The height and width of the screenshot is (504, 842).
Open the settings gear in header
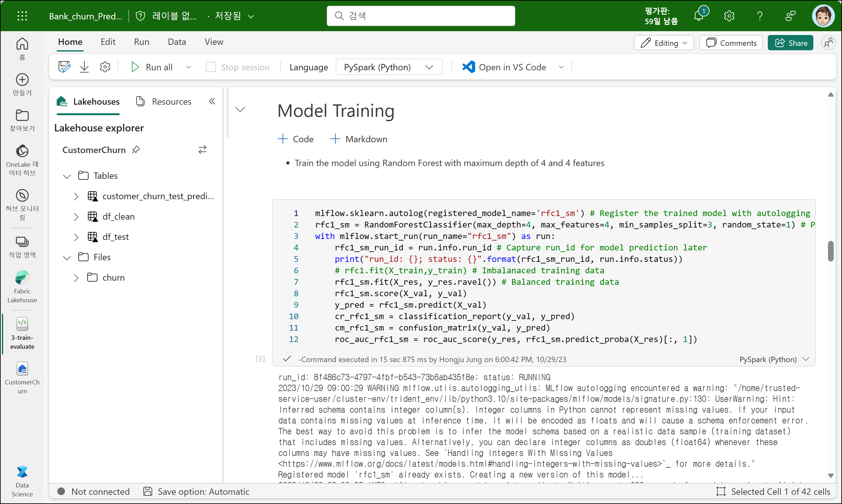pos(729,16)
